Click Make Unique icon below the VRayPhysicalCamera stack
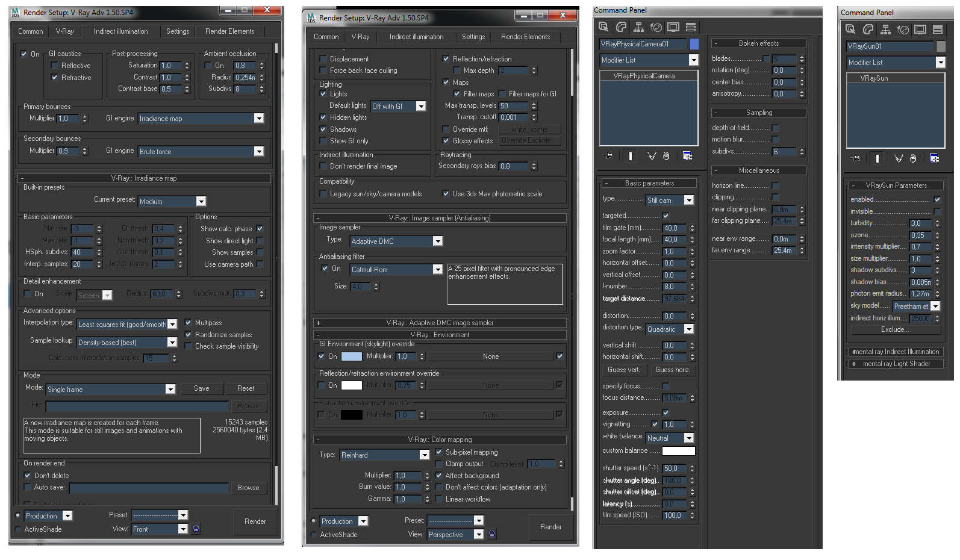Viewport: 960px width, 560px height. click(652, 156)
